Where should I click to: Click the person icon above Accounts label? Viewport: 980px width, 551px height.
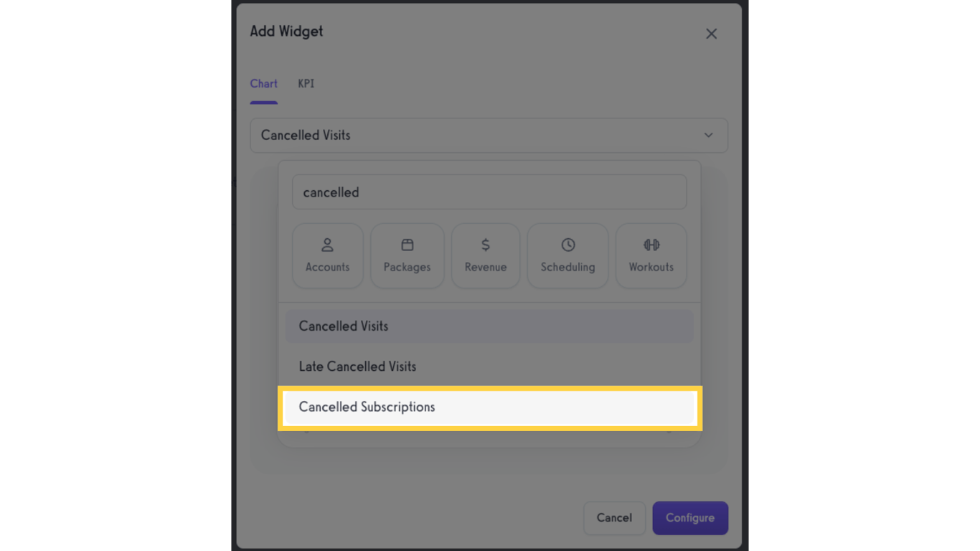coord(327,244)
